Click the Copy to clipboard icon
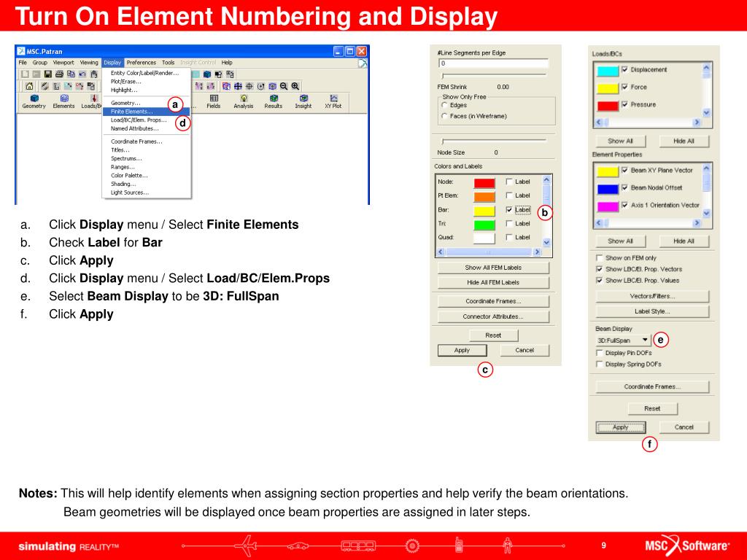Screen dimensions: 747x560 pos(71,74)
